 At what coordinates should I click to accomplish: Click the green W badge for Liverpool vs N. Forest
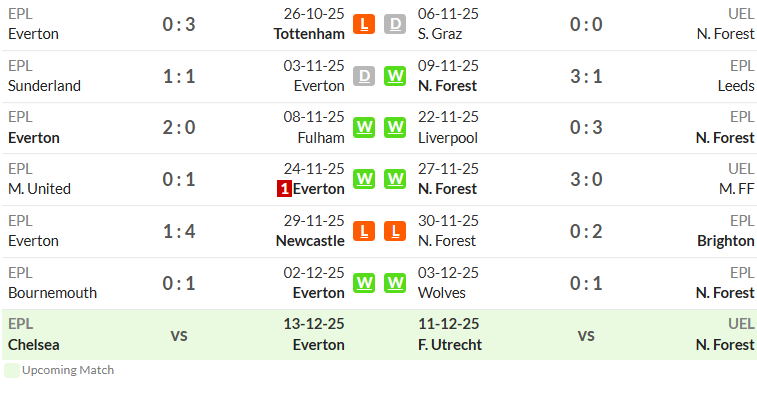point(395,127)
